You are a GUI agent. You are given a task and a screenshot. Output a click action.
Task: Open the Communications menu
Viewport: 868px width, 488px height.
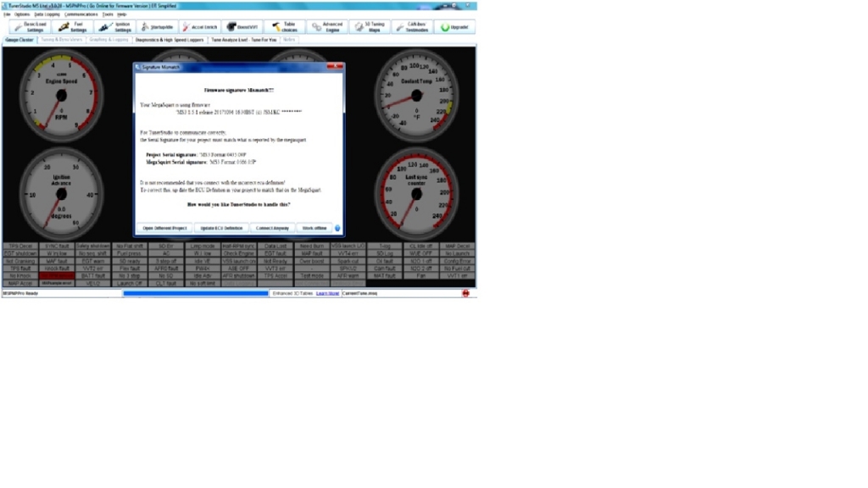[81, 14]
